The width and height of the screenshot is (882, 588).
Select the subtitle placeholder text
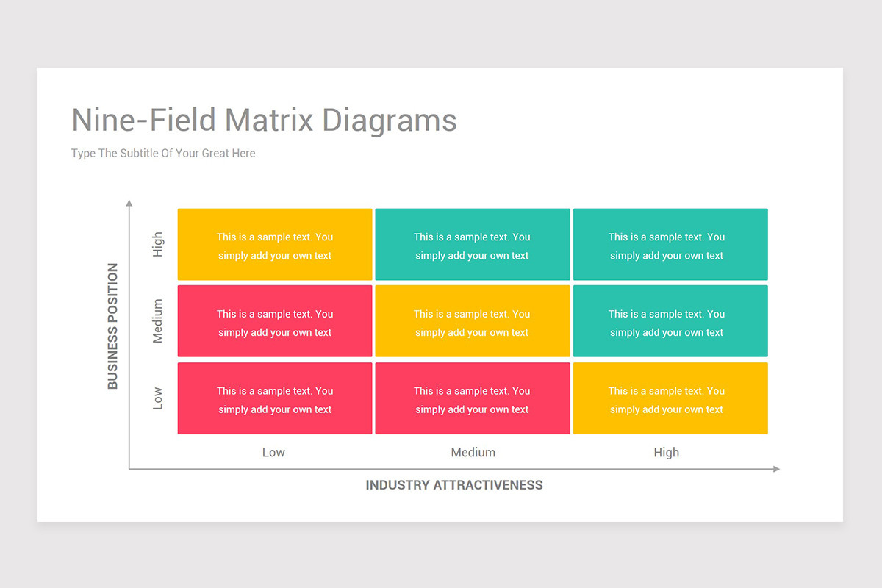(x=163, y=153)
